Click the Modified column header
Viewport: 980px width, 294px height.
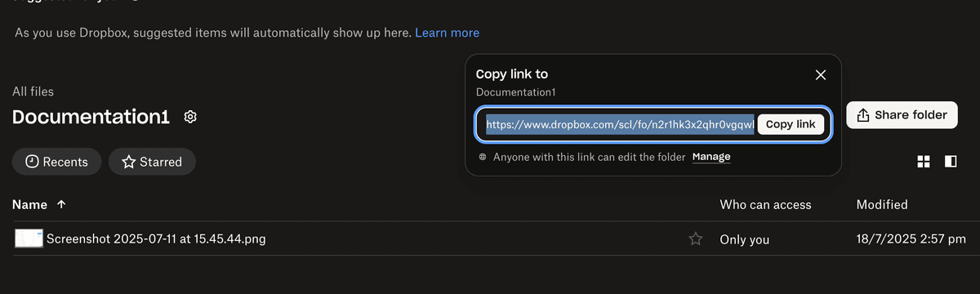point(882,204)
